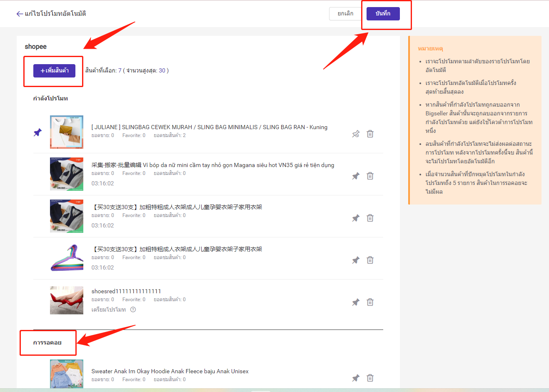The width and height of the screenshot is (549, 392).
Task: Pin the shoesred11111111111111 product
Action: 356,302
